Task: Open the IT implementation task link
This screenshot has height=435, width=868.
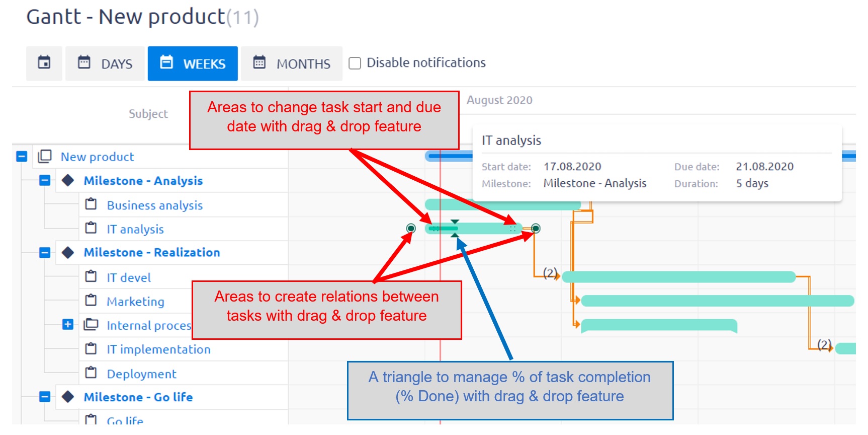Action: point(158,349)
